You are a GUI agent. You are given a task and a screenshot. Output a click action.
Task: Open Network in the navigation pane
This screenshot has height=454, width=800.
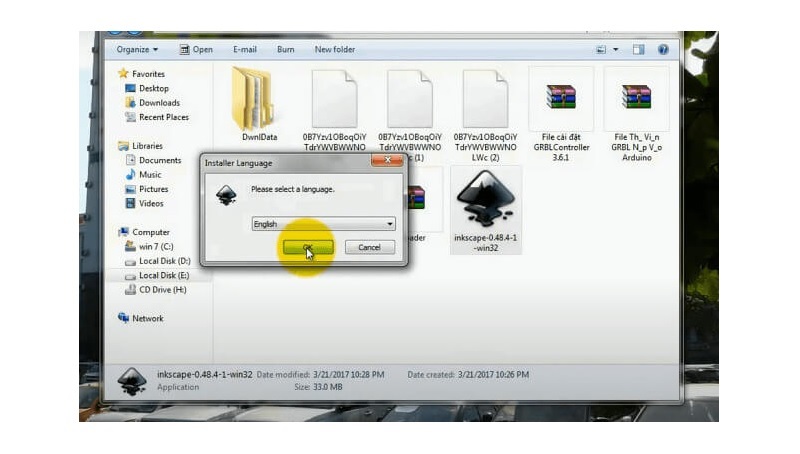pos(148,318)
